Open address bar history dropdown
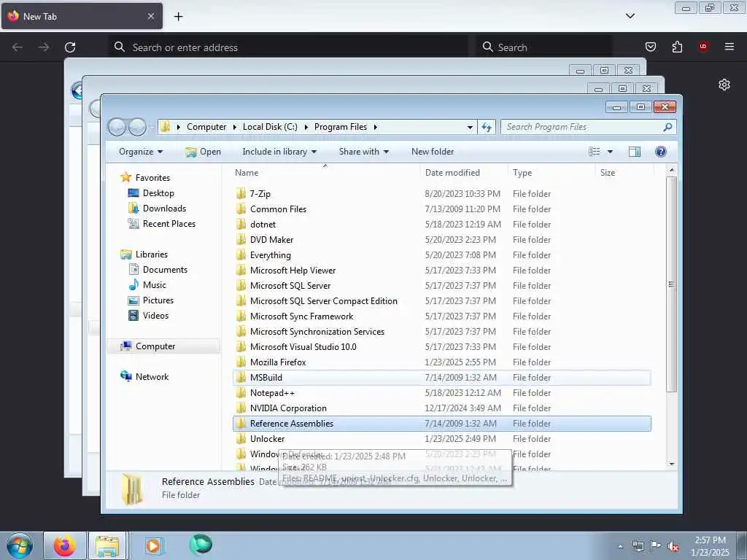 [470, 127]
